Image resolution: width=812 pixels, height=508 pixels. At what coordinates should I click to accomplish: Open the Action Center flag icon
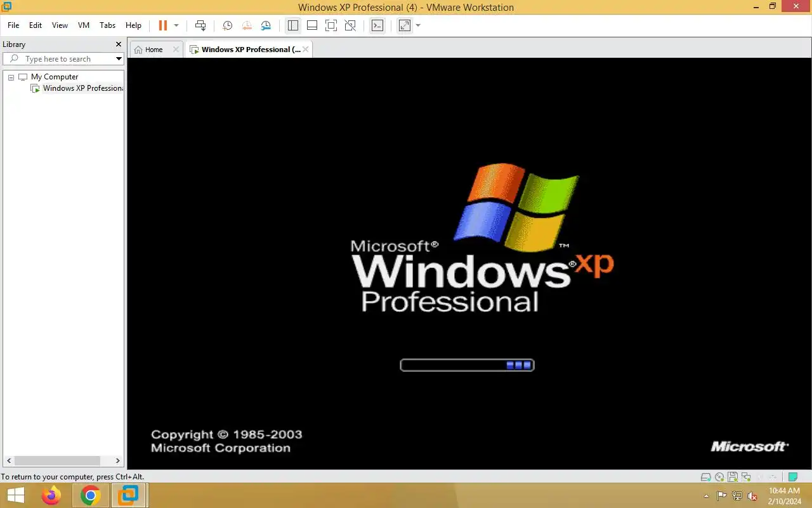(x=722, y=496)
